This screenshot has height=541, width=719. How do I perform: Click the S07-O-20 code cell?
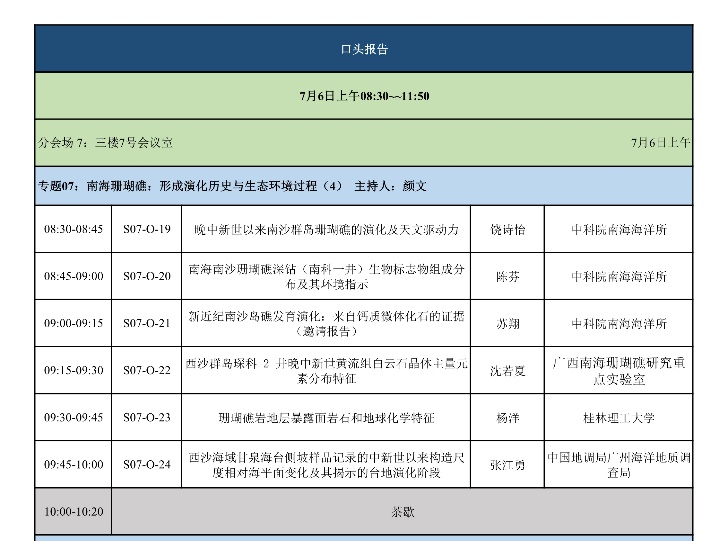click(147, 276)
